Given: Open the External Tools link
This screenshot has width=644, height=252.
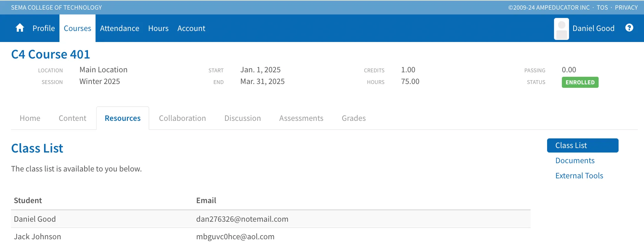Looking at the screenshot, I should (x=579, y=176).
